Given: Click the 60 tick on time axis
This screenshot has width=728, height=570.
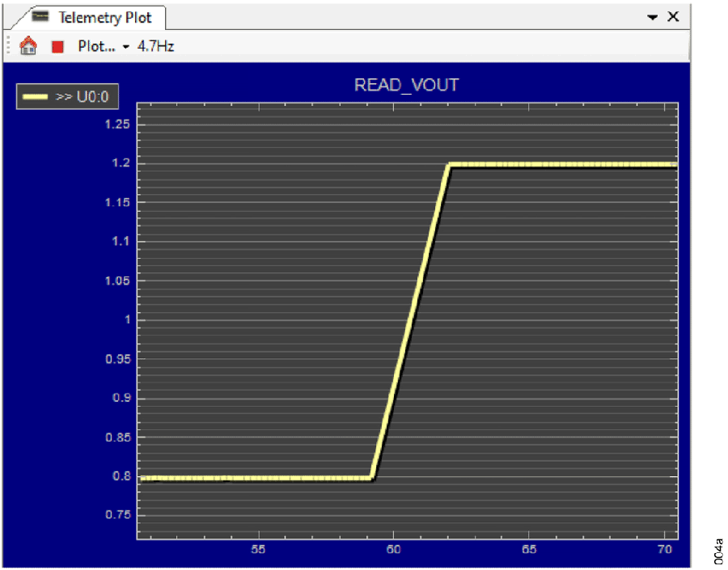Looking at the screenshot, I should [x=393, y=547].
